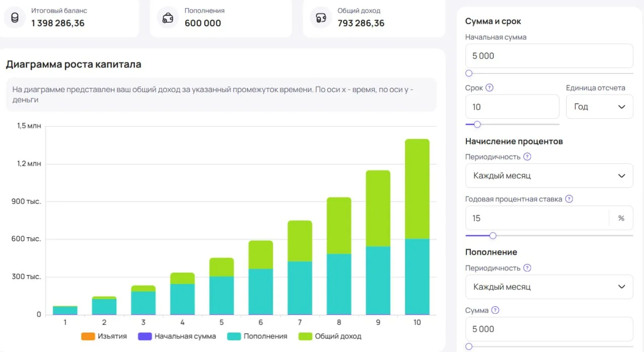Click the green income segment for year 6

pyautogui.click(x=261, y=255)
